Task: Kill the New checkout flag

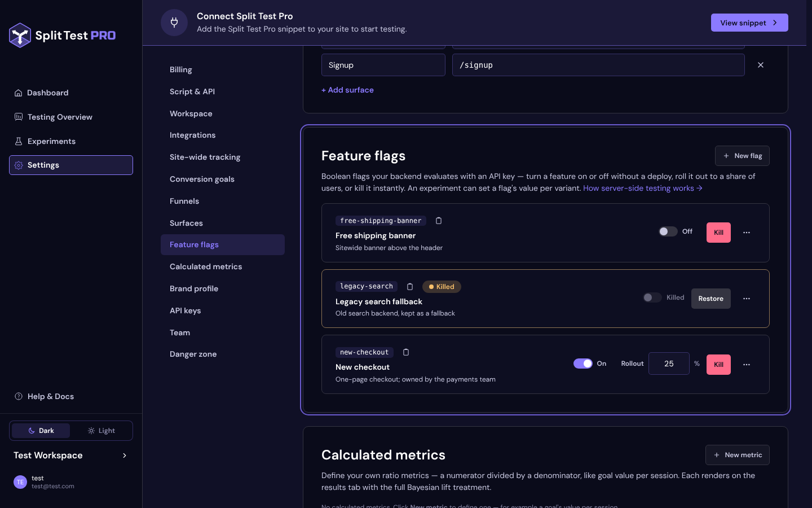Action: (718, 365)
